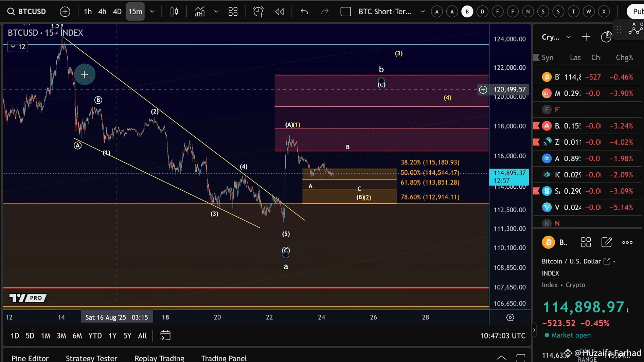Select the 5D date range

[30, 336]
